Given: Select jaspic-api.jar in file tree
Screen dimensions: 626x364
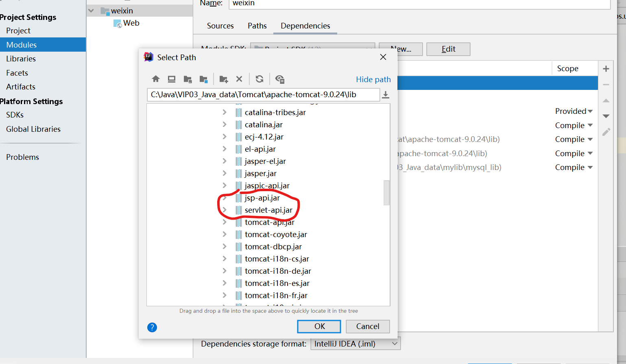Looking at the screenshot, I should click(267, 185).
